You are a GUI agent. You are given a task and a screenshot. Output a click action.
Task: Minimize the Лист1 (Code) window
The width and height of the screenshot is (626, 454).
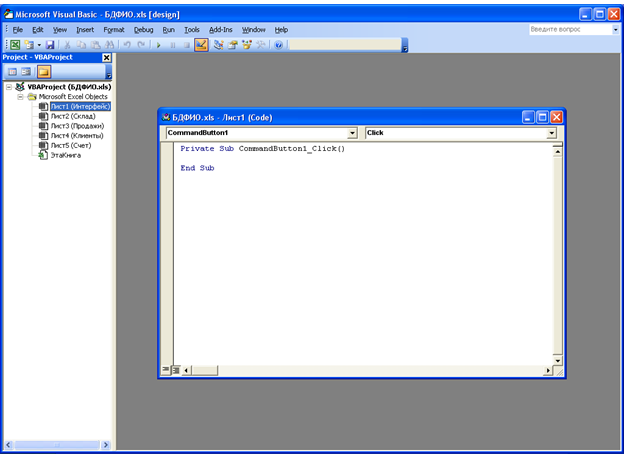[x=528, y=117]
